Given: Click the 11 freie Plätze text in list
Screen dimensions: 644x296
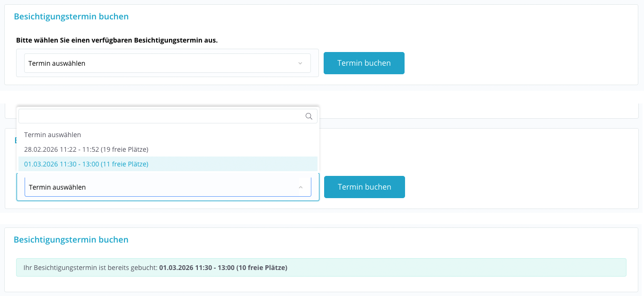Looking at the screenshot, I should coord(125,164).
